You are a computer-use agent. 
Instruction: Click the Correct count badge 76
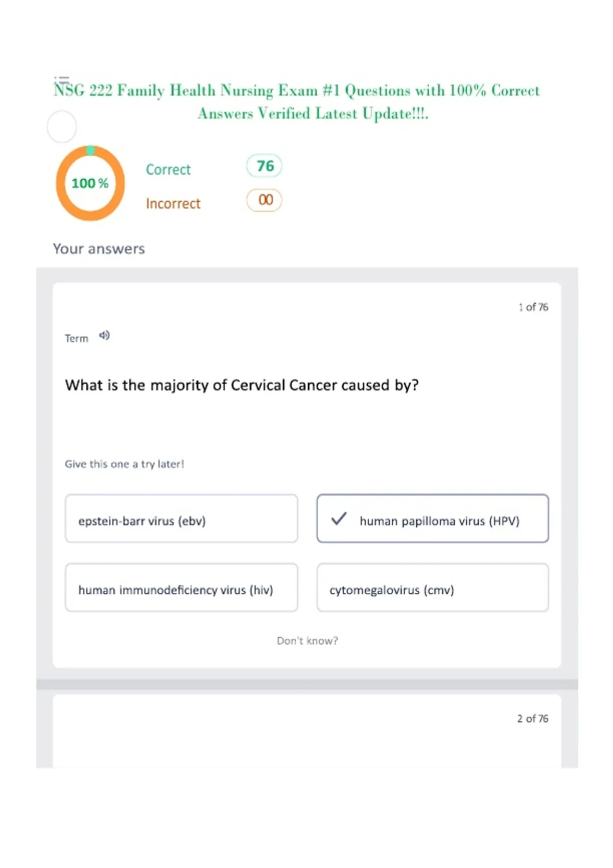pyautogui.click(x=265, y=166)
